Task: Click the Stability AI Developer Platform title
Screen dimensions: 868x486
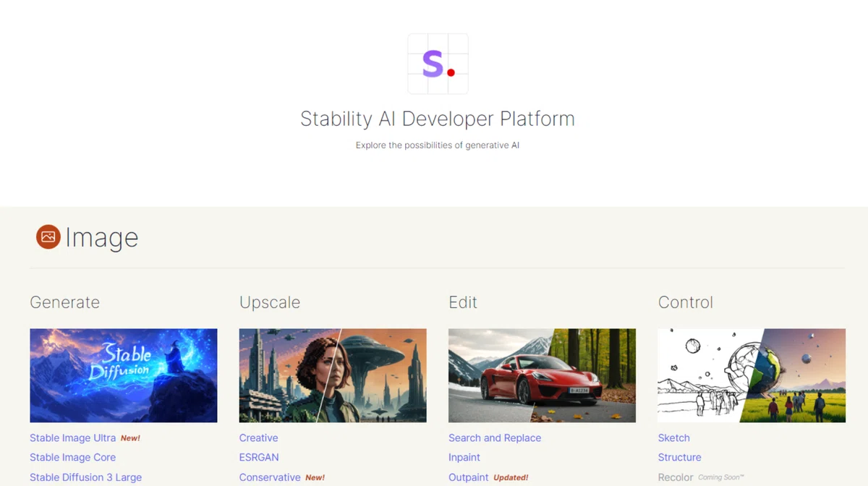Action: pos(438,119)
